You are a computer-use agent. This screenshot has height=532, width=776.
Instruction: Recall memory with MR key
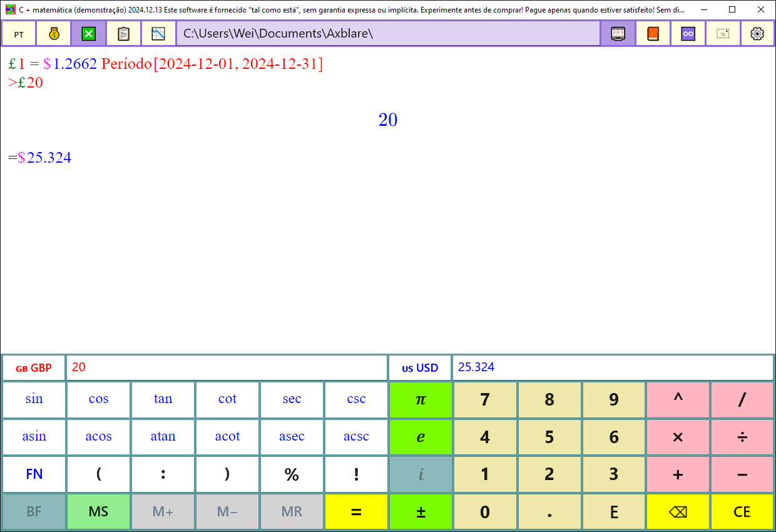292,512
